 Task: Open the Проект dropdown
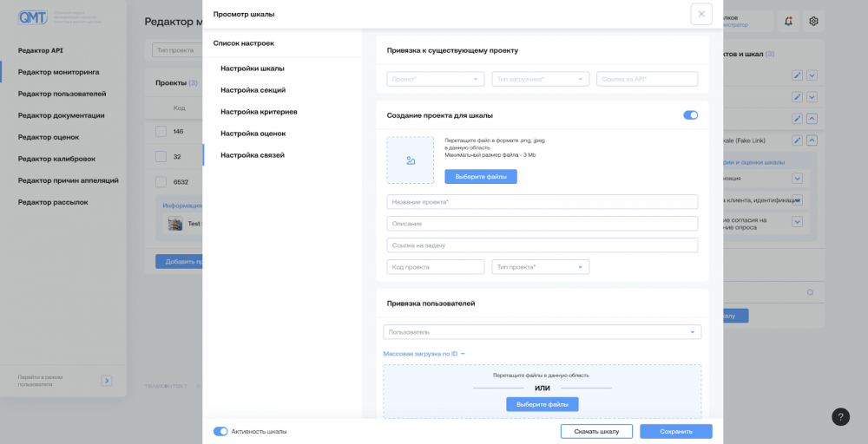click(435, 79)
